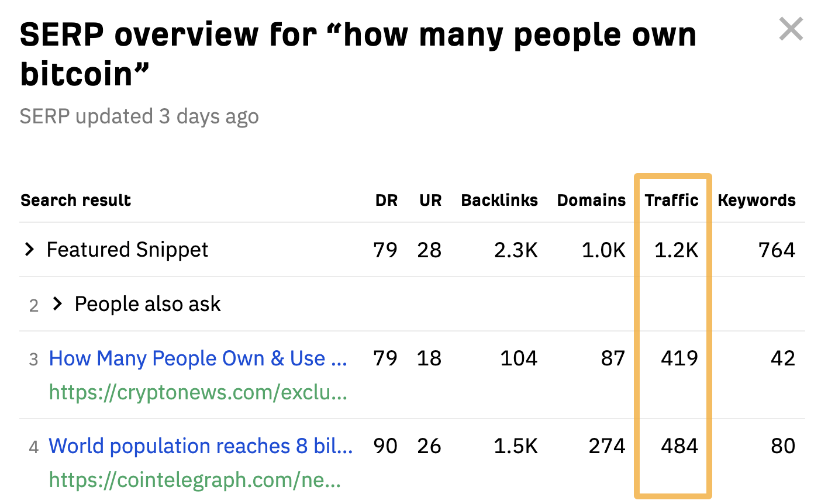The height and width of the screenshot is (504, 828).
Task: Sort by the highlighted Traffic column
Action: tap(672, 199)
